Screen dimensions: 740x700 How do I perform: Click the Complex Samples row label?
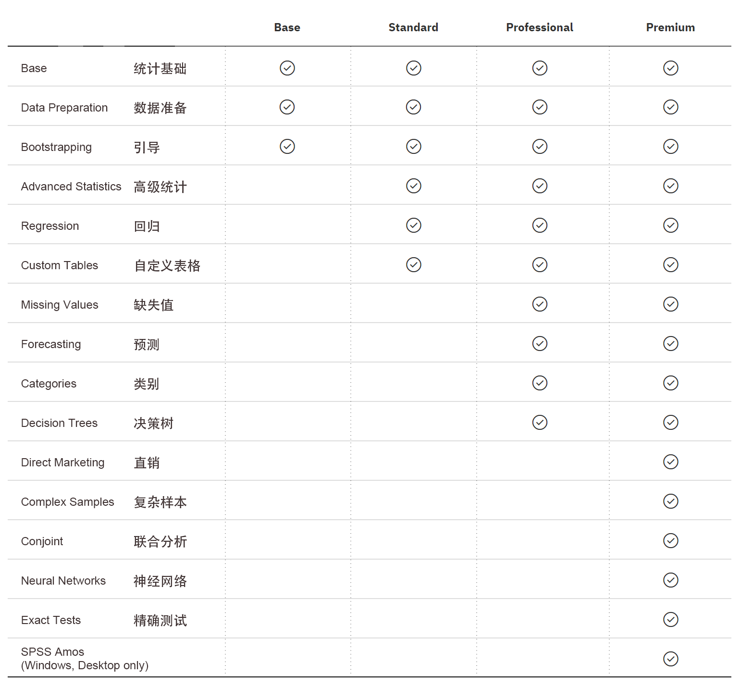(x=68, y=502)
